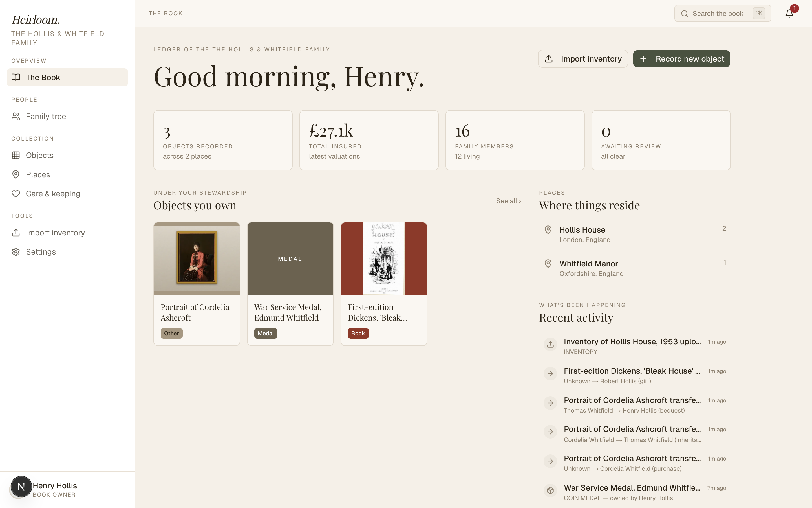Click the notifications bell icon
Image resolution: width=812 pixels, height=508 pixels.
789,14
